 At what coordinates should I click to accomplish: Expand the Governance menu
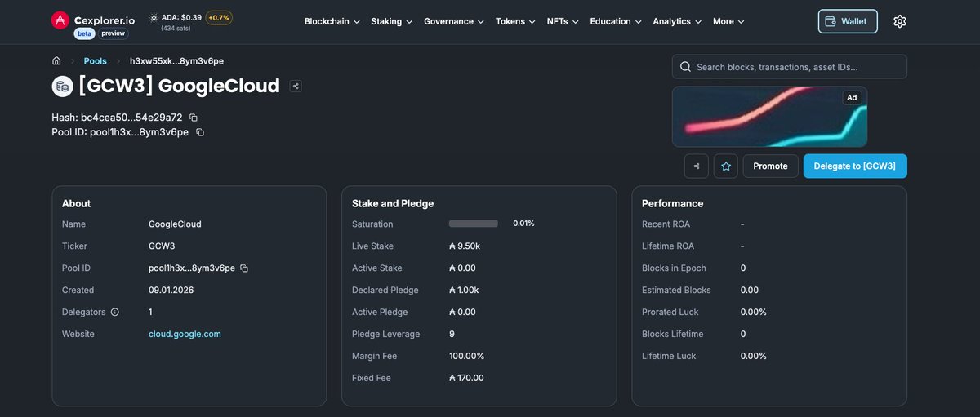[454, 21]
